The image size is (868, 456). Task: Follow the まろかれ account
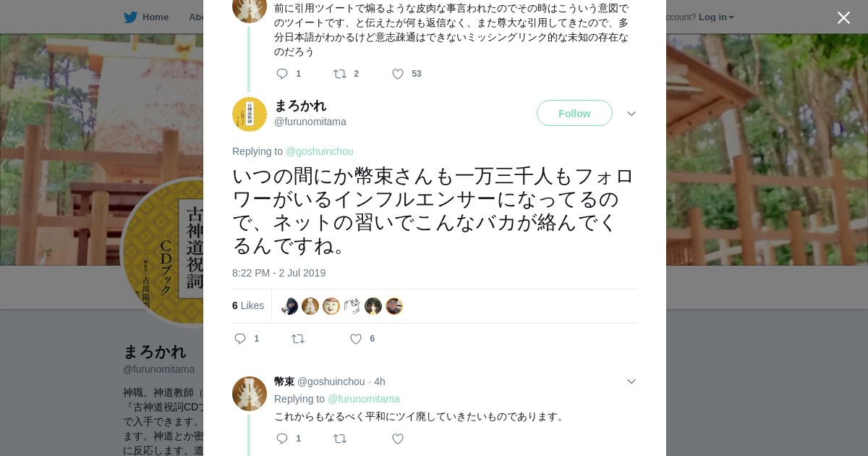click(x=574, y=114)
